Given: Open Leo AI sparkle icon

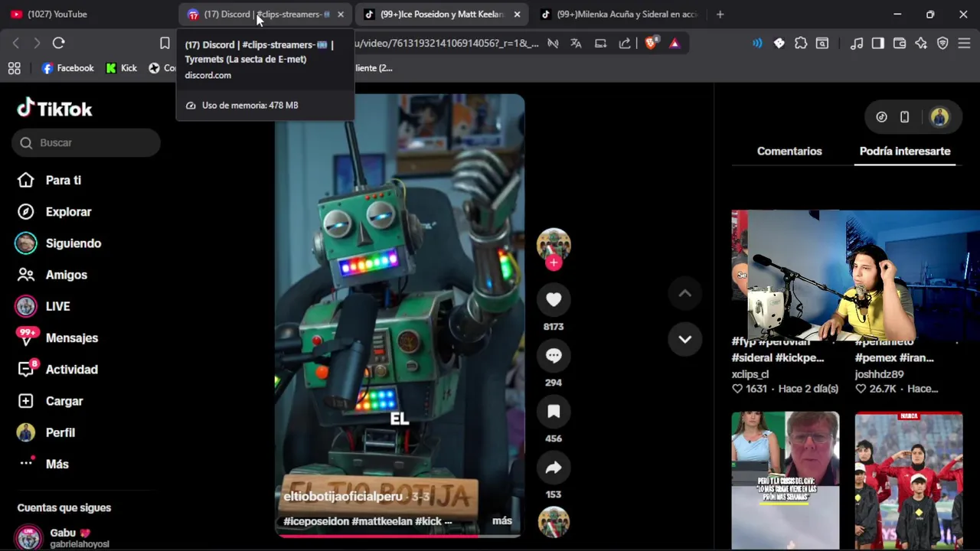Looking at the screenshot, I should (x=921, y=43).
